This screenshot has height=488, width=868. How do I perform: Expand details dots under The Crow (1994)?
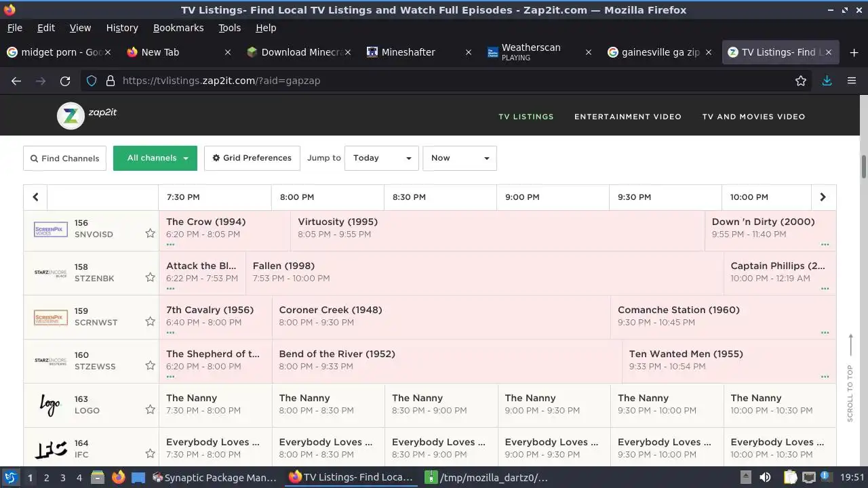(x=170, y=244)
